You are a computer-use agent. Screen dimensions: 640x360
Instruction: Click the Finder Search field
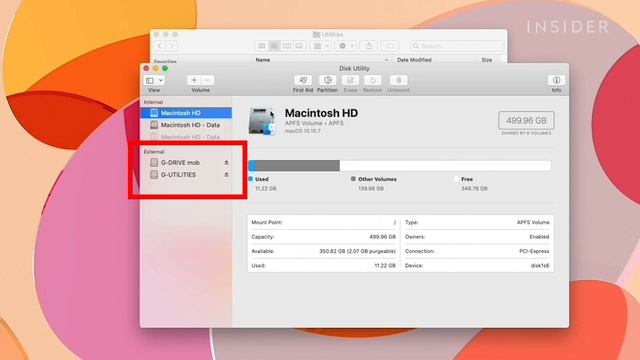457,46
